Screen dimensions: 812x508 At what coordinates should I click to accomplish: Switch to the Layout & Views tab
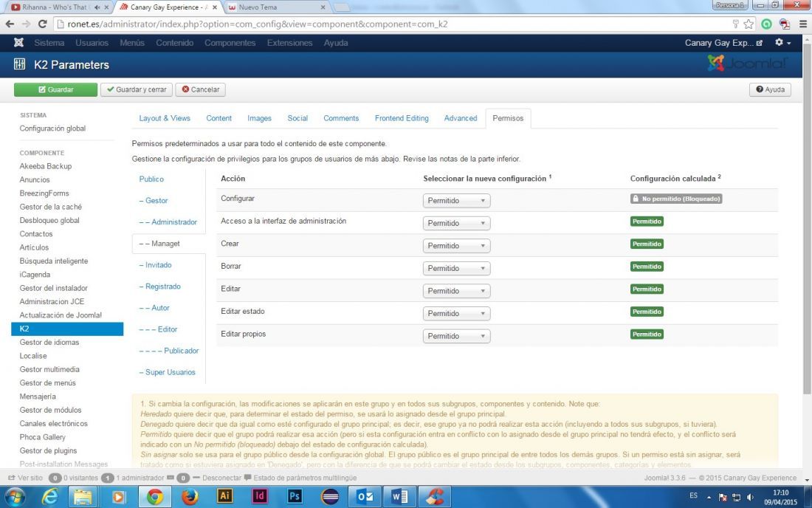(x=165, y=118)
